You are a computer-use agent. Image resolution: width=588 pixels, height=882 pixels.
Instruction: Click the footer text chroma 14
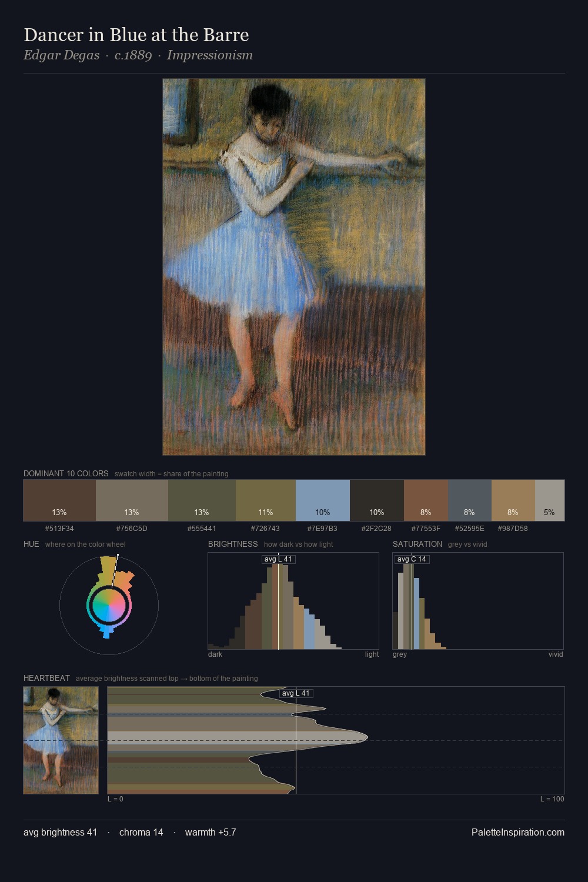point(141,832)
